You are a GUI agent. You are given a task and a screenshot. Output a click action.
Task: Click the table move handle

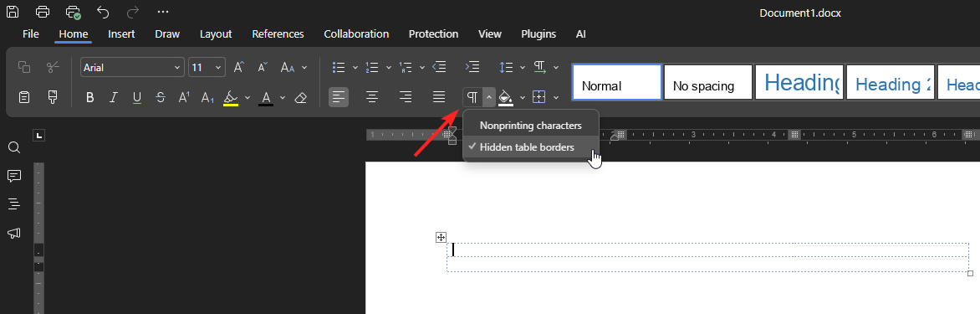click(x=441, y=237)
